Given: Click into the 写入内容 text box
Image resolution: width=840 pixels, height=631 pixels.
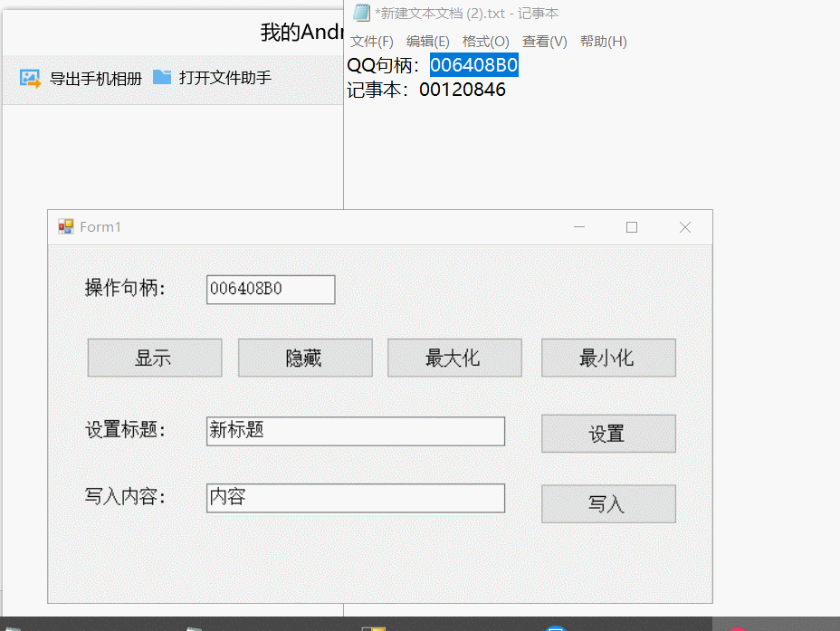Looking at the screenshot, I should pos(355,498).
